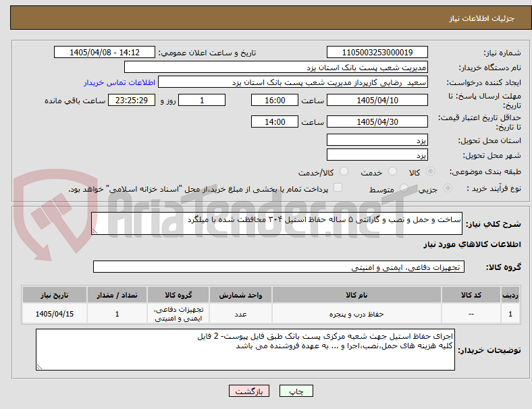Click the remaining time countdown 23:25:29
The image size is (532, 409).
pyautogui.click(x=132, y=100)
